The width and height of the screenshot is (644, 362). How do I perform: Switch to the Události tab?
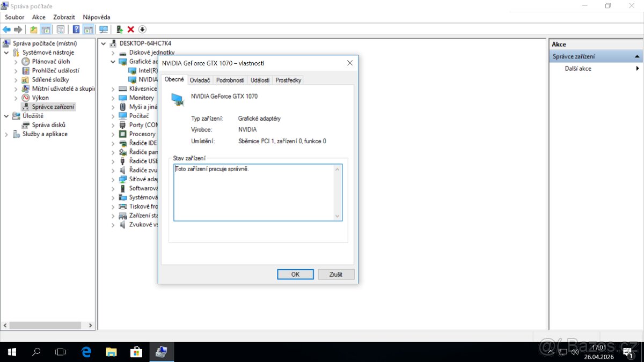(260, 80)
